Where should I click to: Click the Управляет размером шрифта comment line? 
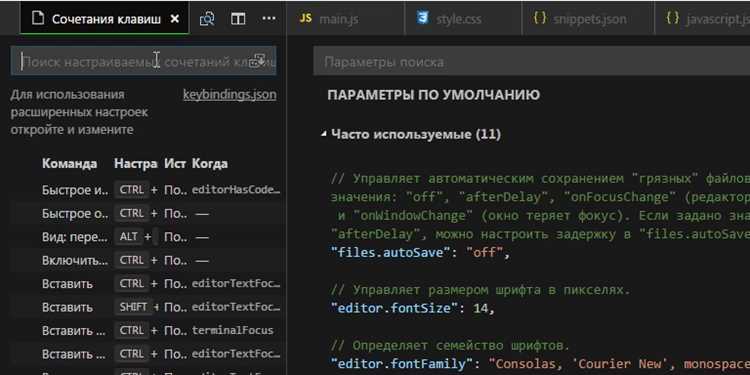tap(480, 290)
